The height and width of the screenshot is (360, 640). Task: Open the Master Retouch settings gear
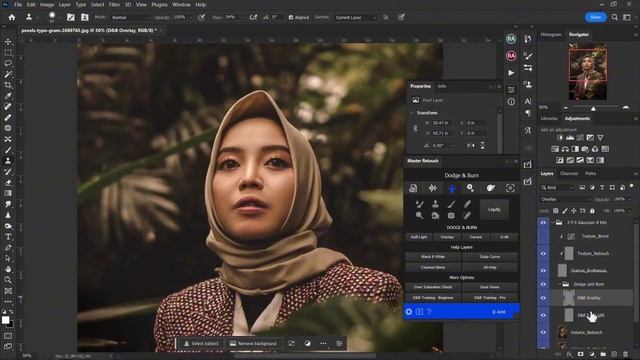click(x=409, y=312)
